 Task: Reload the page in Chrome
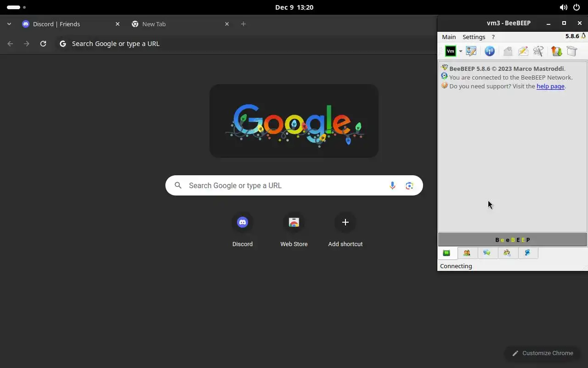coord(43,44)
